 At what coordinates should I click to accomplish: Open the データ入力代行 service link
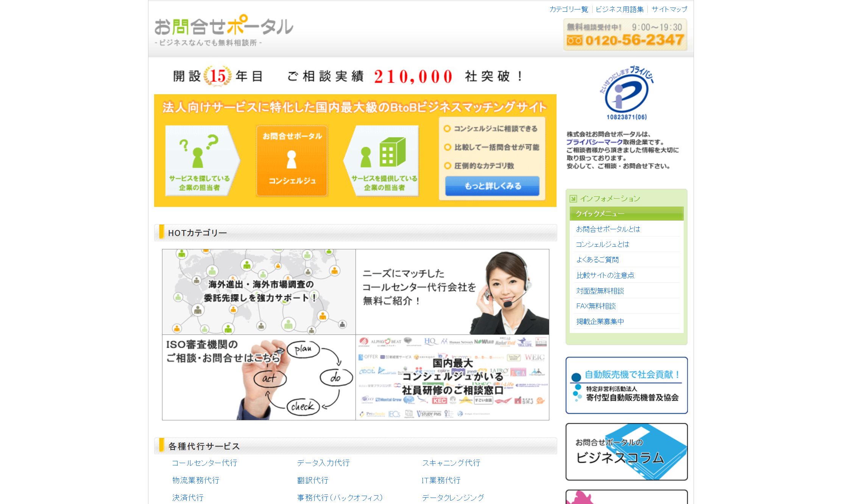(x=323, y=463)
